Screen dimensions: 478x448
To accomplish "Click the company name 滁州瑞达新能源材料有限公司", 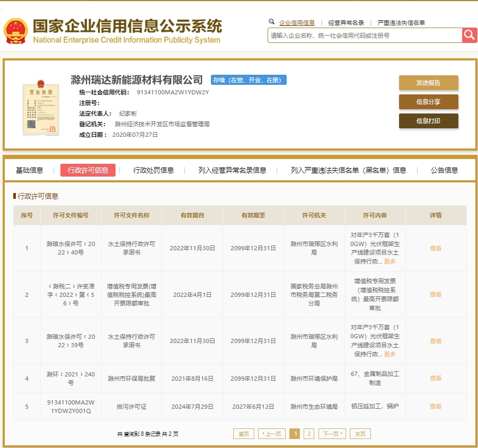I will [137, 80].
